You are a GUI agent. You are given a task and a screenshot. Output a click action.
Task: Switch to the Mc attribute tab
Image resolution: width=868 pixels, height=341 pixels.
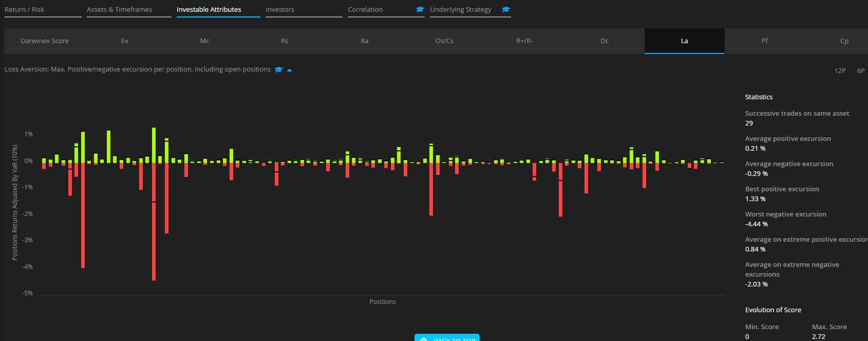pos(204,41)
